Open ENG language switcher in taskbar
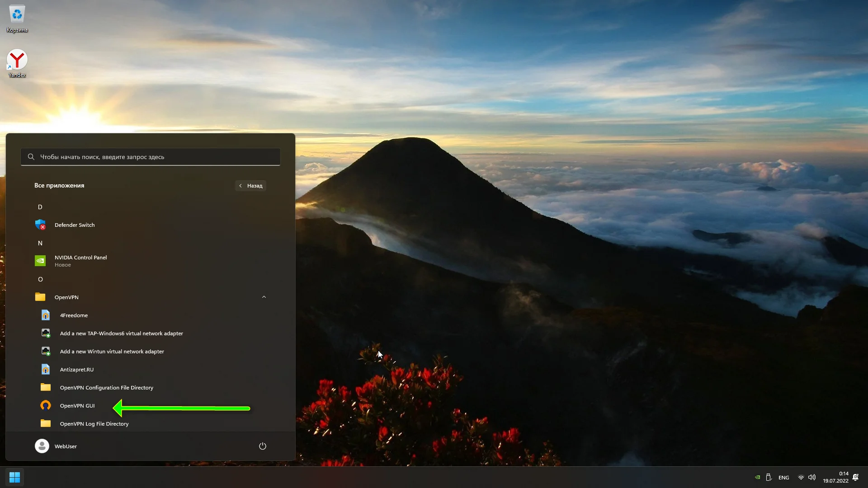868x488 pixels. (783, 478)
